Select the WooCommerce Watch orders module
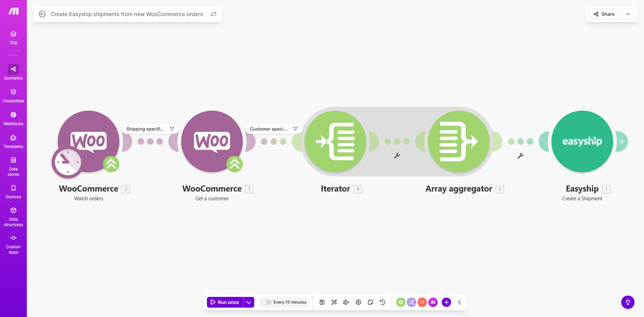Viewport: 644px width, 317px height. pyautogui.click(x=89, y=141)
